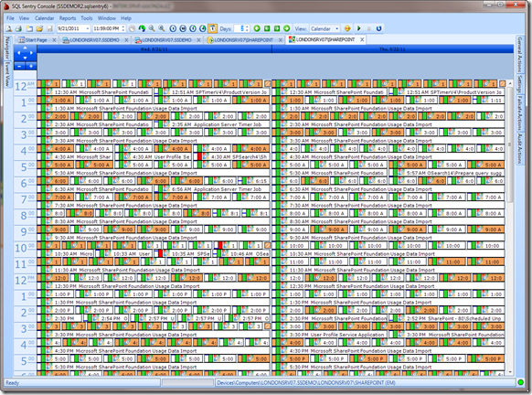This screenshot has width=532, height=395.
Task: Click the first green circle arrow after Days
Action: click(257, 28)
